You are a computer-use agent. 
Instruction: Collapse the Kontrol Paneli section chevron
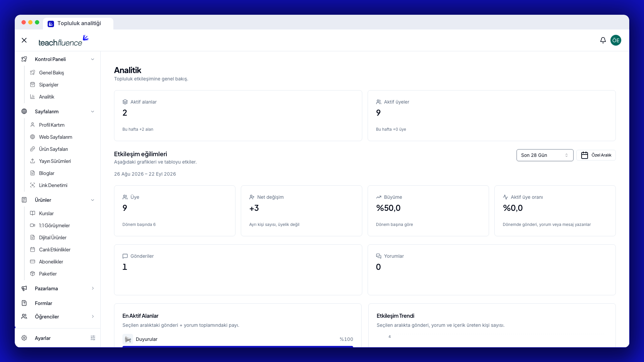pos(93,59)
